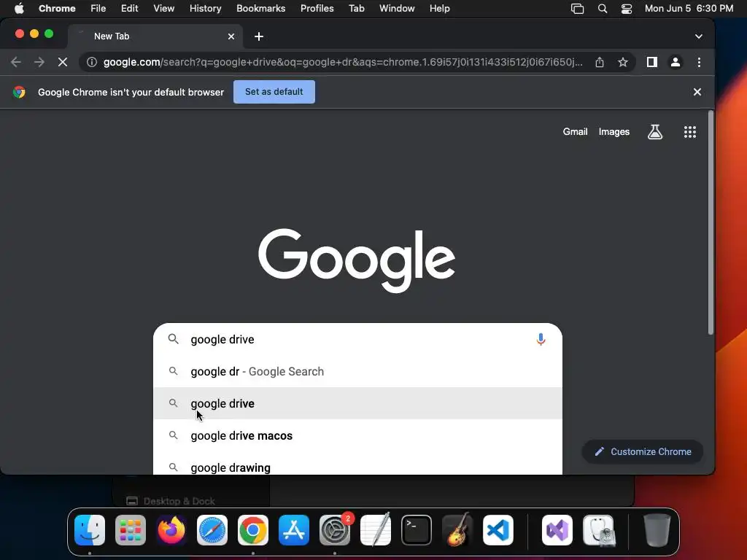Expand tab search chevron

click(698, 36)
